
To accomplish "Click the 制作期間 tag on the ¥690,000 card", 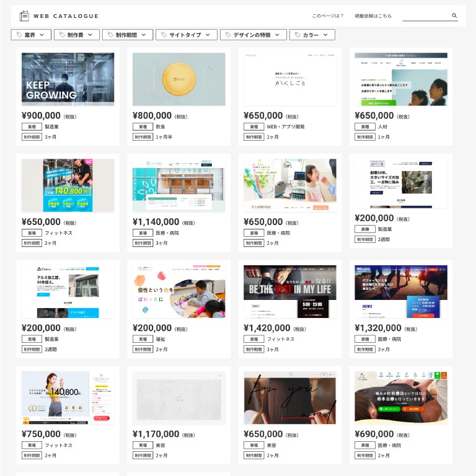I will coord(365,456).
